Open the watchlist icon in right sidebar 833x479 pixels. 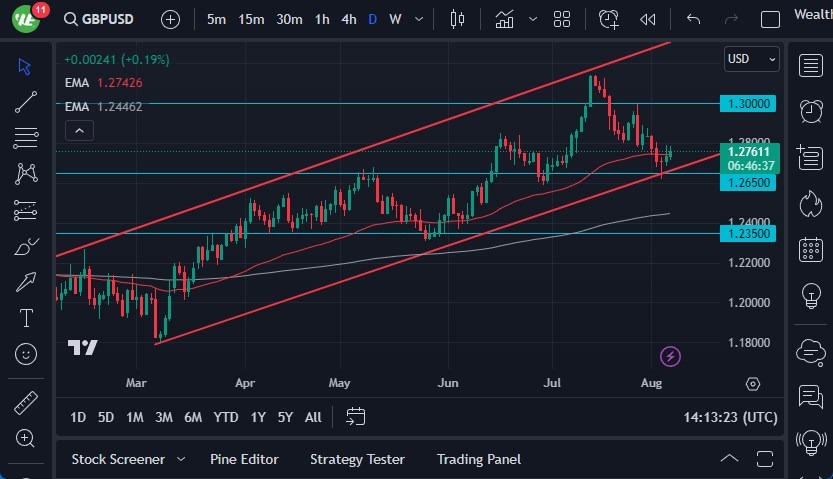click(811, 66)
